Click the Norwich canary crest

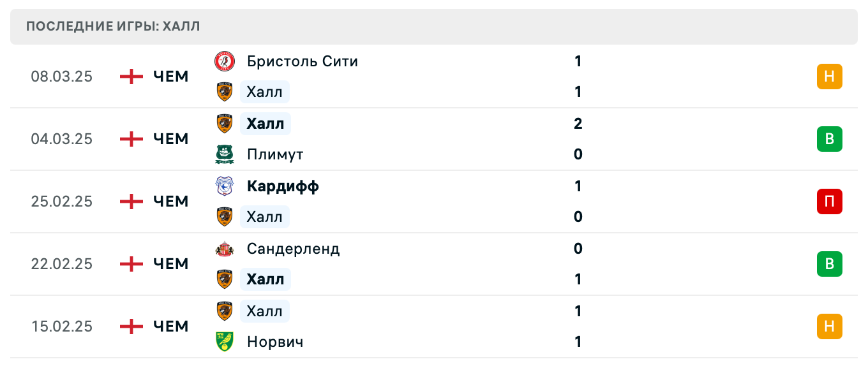click(x=224, y=342)
